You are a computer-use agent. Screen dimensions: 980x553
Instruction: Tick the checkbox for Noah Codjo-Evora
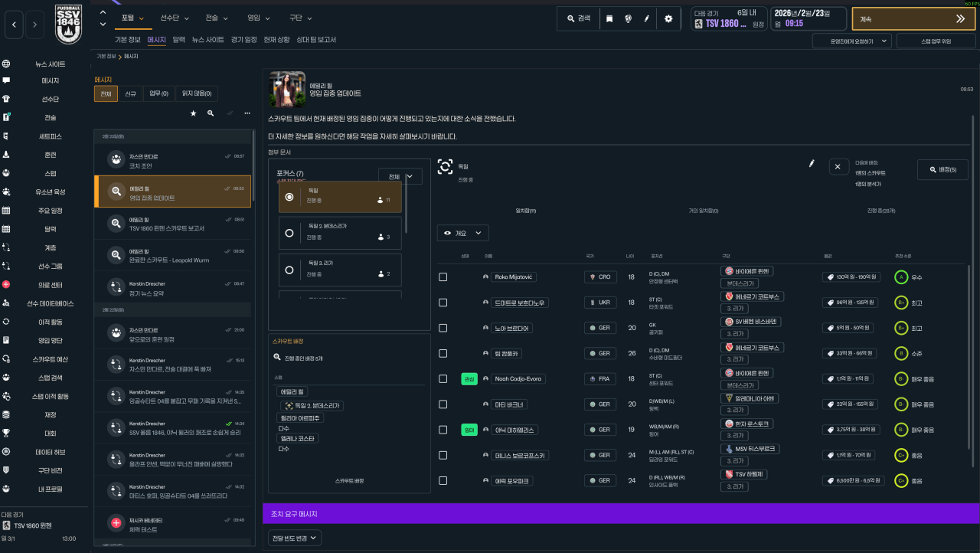coord(443,379)
